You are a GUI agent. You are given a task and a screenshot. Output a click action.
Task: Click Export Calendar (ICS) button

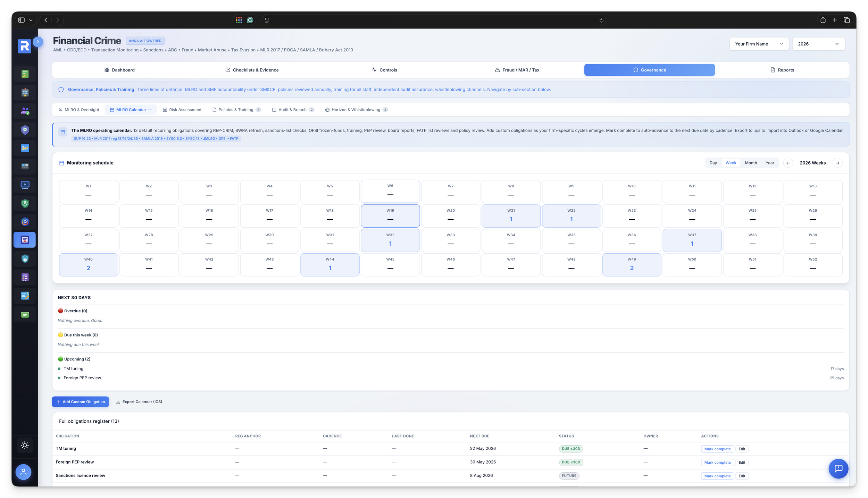(139, 402)
